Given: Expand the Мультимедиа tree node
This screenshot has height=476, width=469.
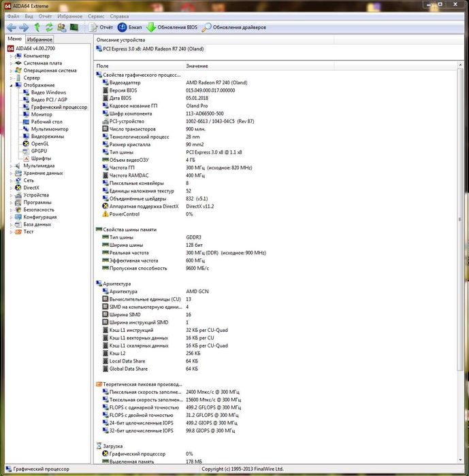Looking at the screenshot, I should [x=11, y=166].
